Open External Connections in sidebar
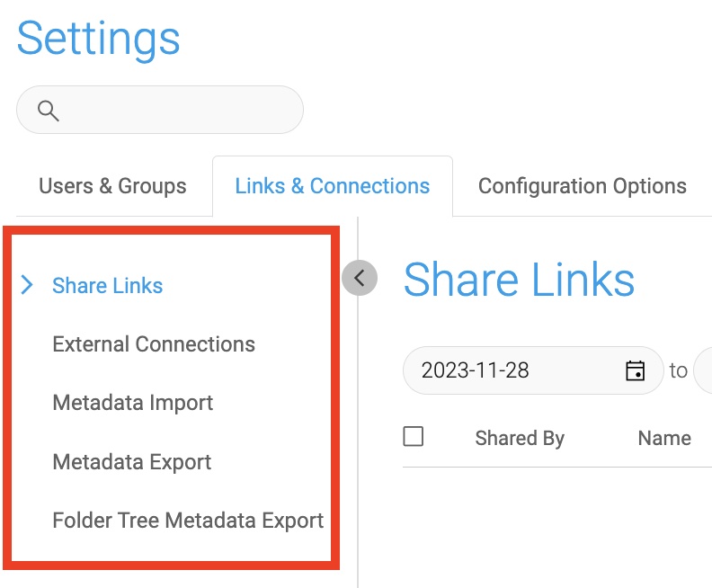The width and height of the screenshot is (712, 588). tap(154, 344)
